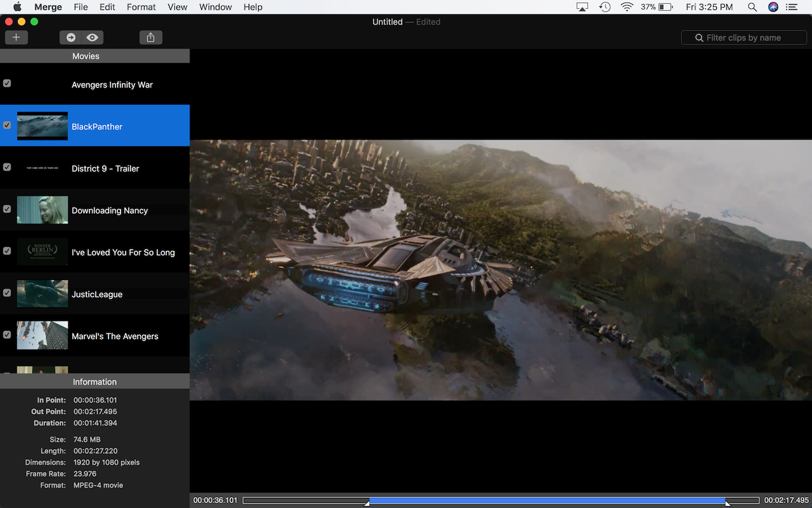Select Marvel's The Avengers clip
Screen dimensions: 812x508
(x=95, y=335)
